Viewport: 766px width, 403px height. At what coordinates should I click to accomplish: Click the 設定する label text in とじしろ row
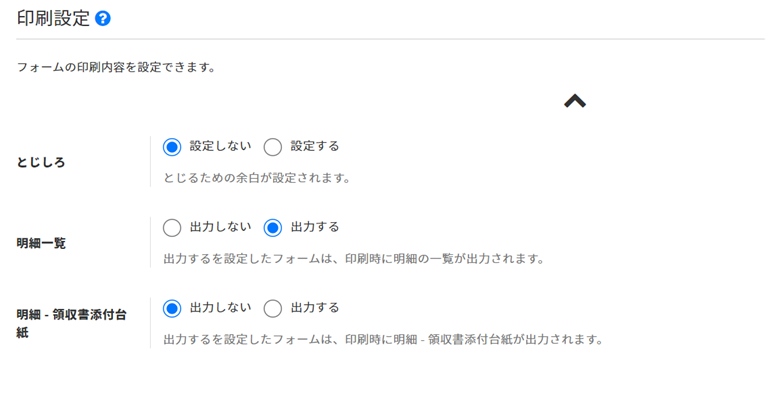pyautogui.click(x=314, y=146)
